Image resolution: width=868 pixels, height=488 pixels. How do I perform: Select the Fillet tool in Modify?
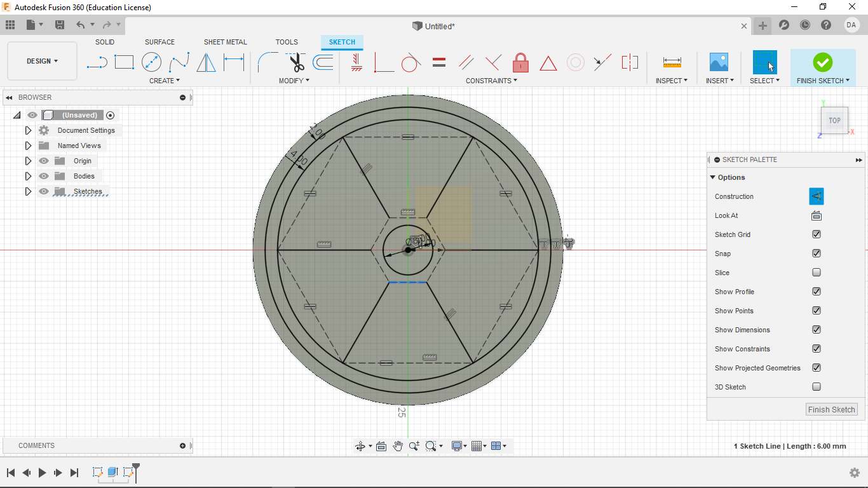pos(268,62)
